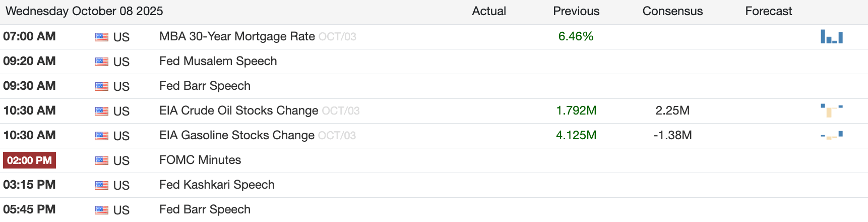Click the Actual column header

[489, 11]
